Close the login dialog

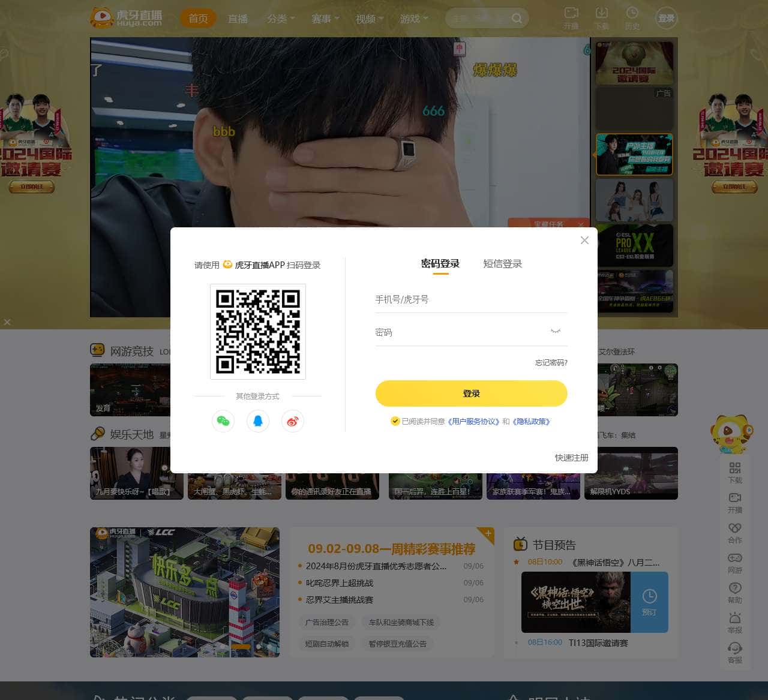coord(584,240)
